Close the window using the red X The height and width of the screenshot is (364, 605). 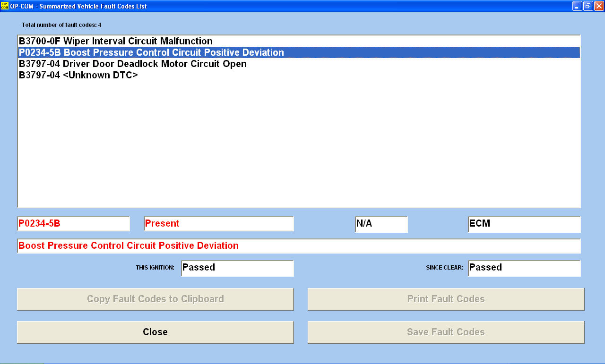pos(599,6)
